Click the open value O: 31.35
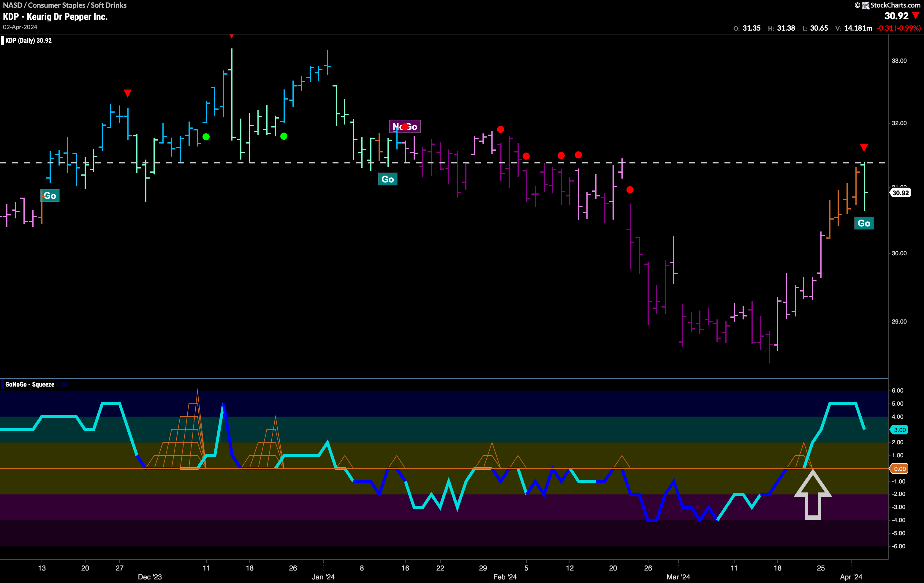This screenshot has height=583, width=924. pos(747,28)
